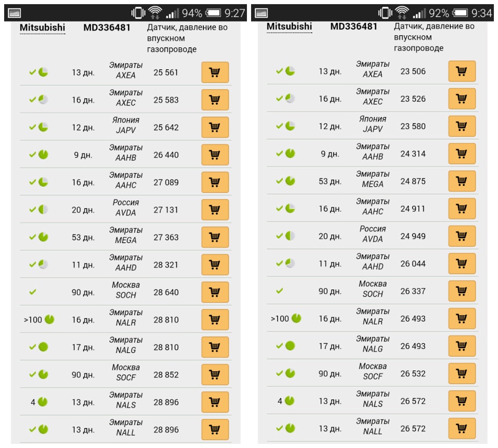The height and width of the screenshot is (448, 498).
Task: Select part number MD336481 in the 9:27 screenshot
Action: pyautogui.click(x=107, y=27)
